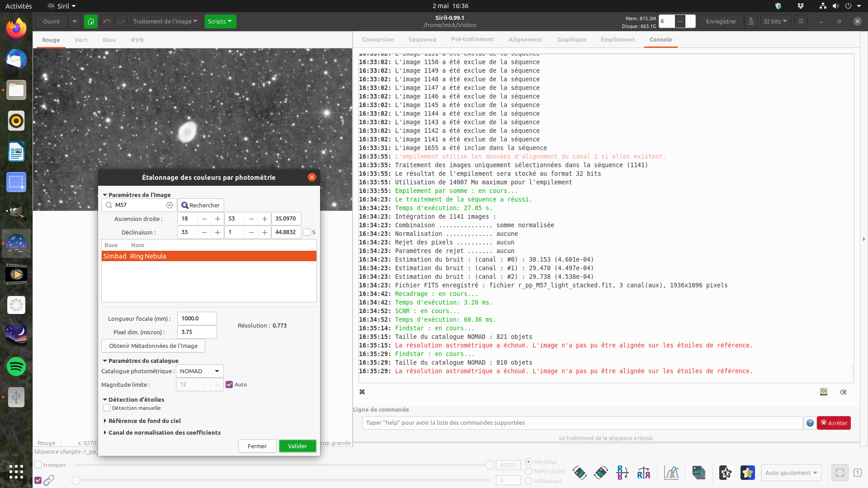Select the MIPS-LO/HI radio button
The image size is (868, 488).
[528, 471]
